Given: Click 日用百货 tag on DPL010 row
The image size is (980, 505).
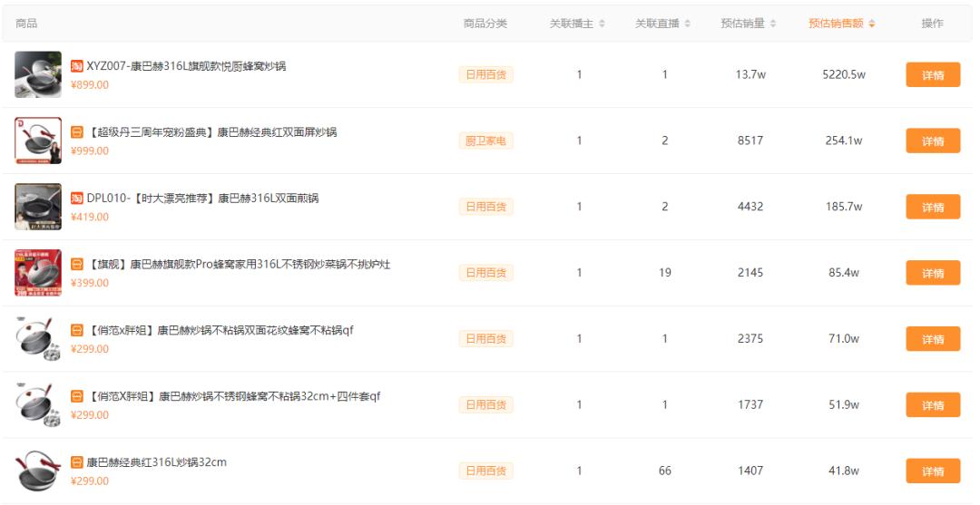Looking at the screenshot, I should [485, 208].
